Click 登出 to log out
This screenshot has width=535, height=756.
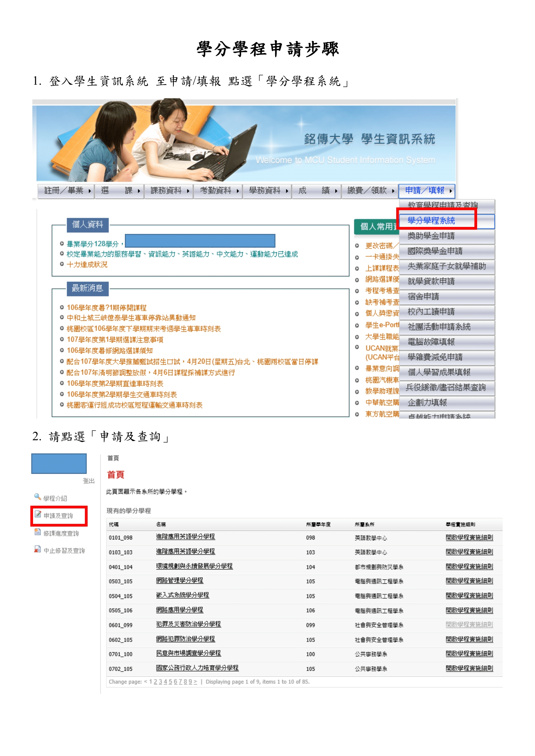89,481
